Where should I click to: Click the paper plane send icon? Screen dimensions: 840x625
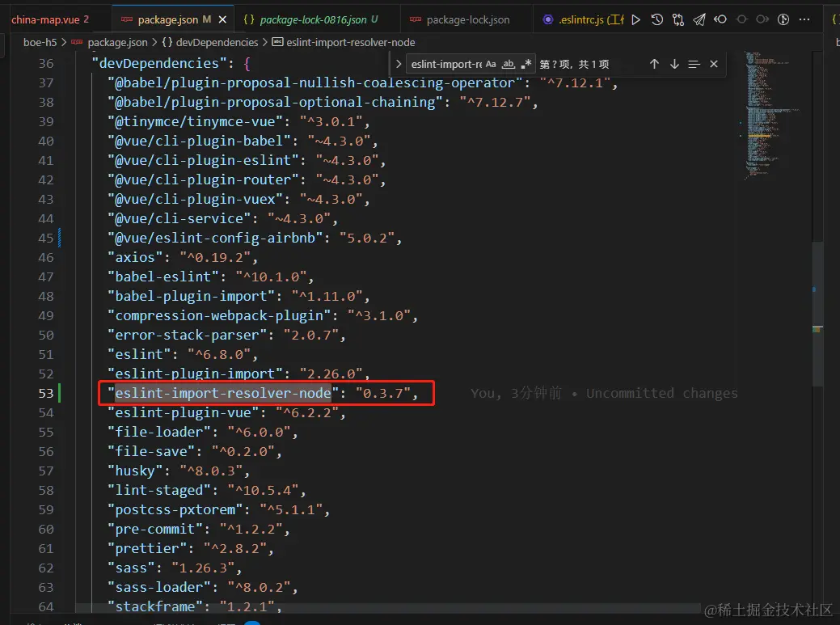coord(699,20)
